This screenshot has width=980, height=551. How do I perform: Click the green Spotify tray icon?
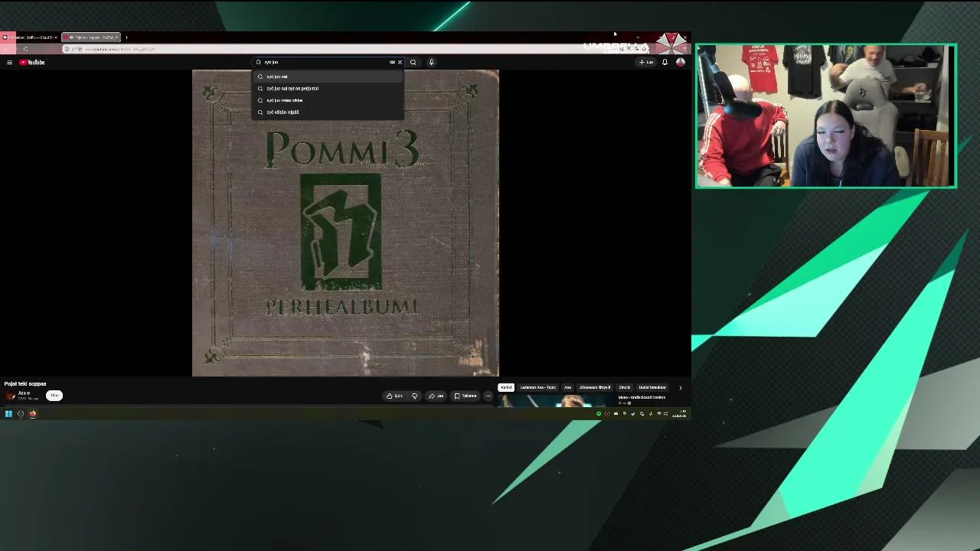[x=599, y=414]
